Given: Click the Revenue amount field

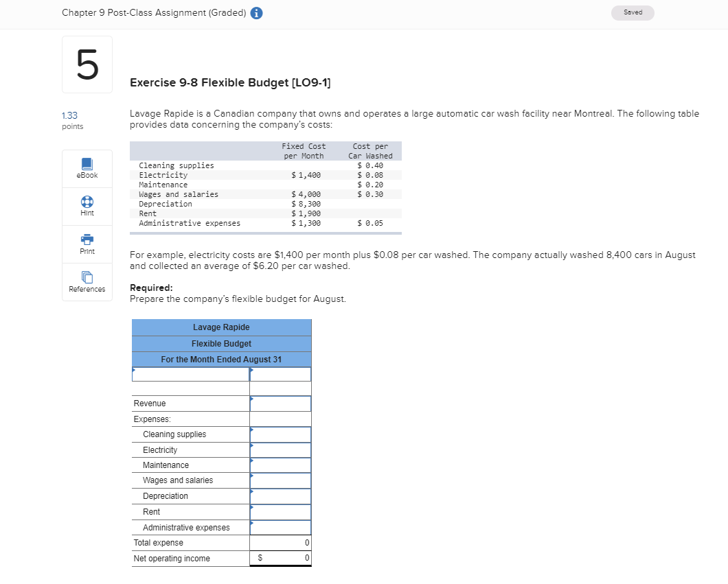Looking at the screenshot, I should click(x=280, y=404).
